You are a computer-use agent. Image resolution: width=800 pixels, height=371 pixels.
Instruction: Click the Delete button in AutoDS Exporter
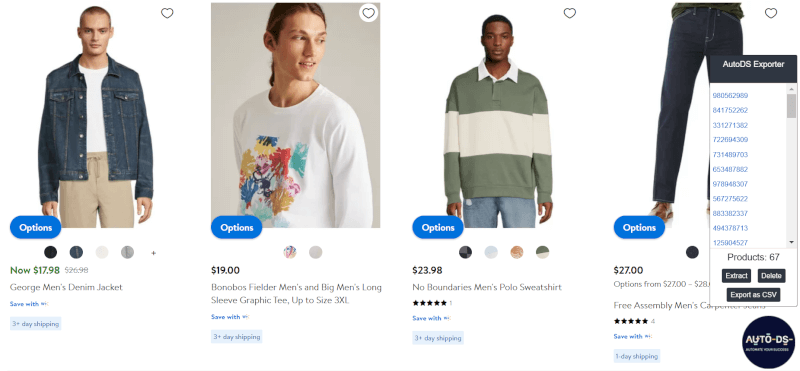coord(771,276)
